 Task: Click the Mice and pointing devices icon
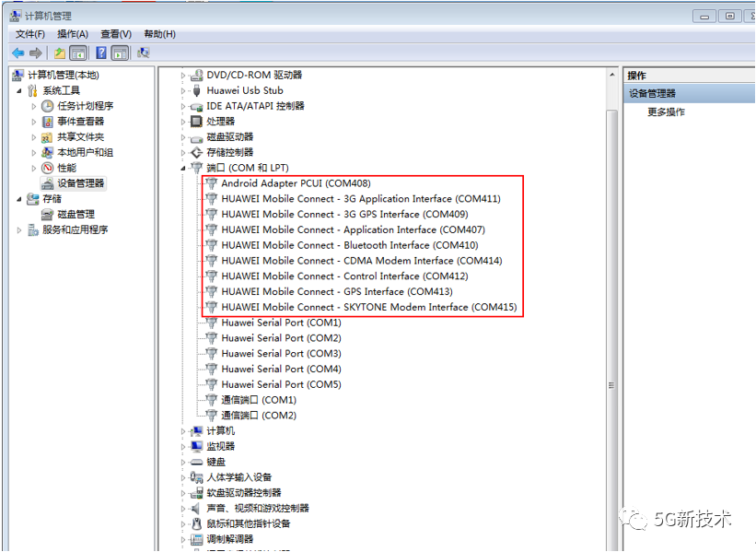pyautogui.click(x=196, y=523)
